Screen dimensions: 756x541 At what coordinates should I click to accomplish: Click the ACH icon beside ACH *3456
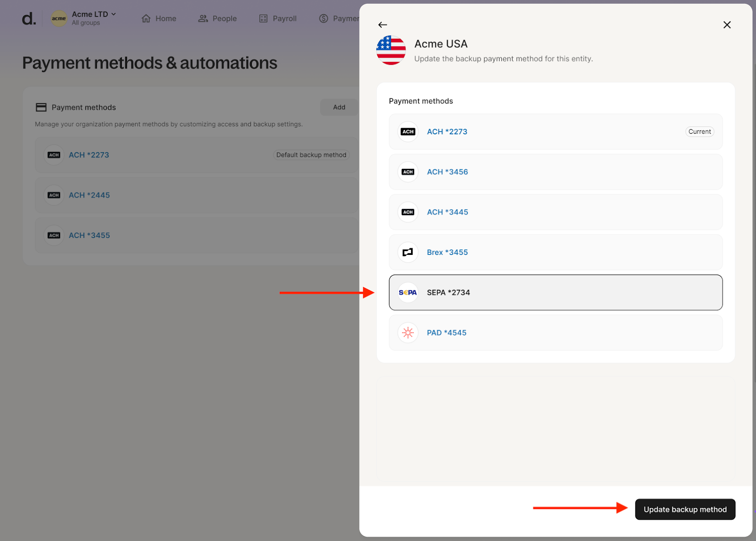tap(408, 172)
